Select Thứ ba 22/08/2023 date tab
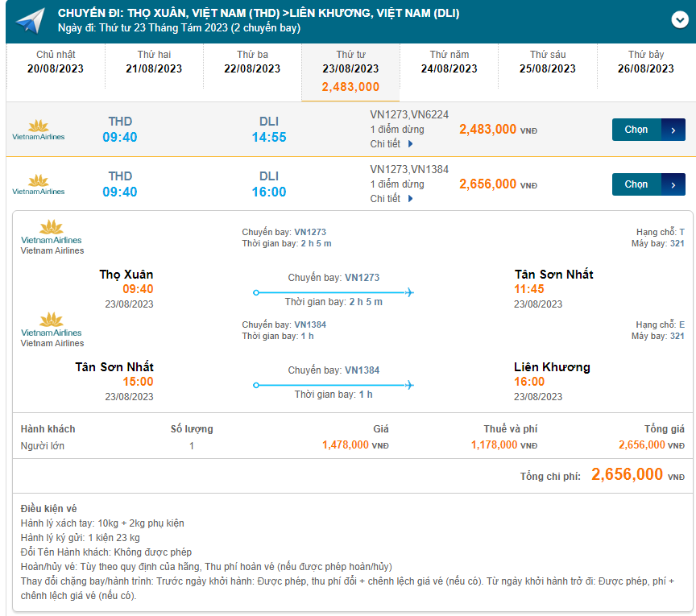This screenshot has height=616, width=696. (x=252, y=62)
